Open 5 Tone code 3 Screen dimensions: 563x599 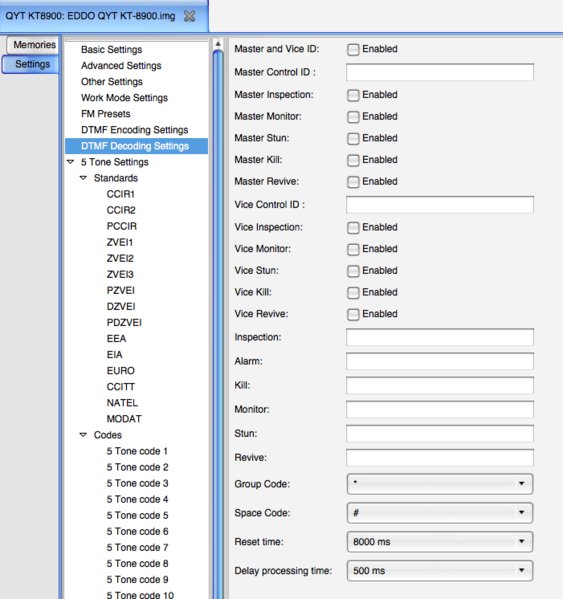pos(138,483)
